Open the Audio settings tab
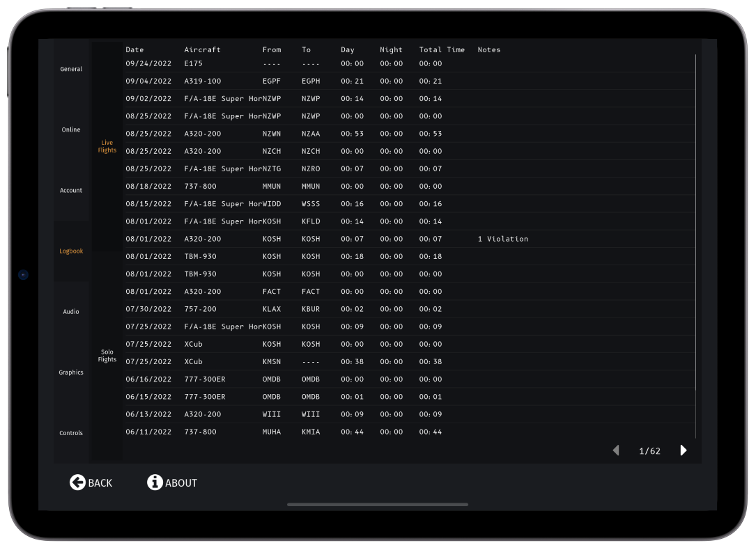The image size is (756, 550). click(70, 311)
